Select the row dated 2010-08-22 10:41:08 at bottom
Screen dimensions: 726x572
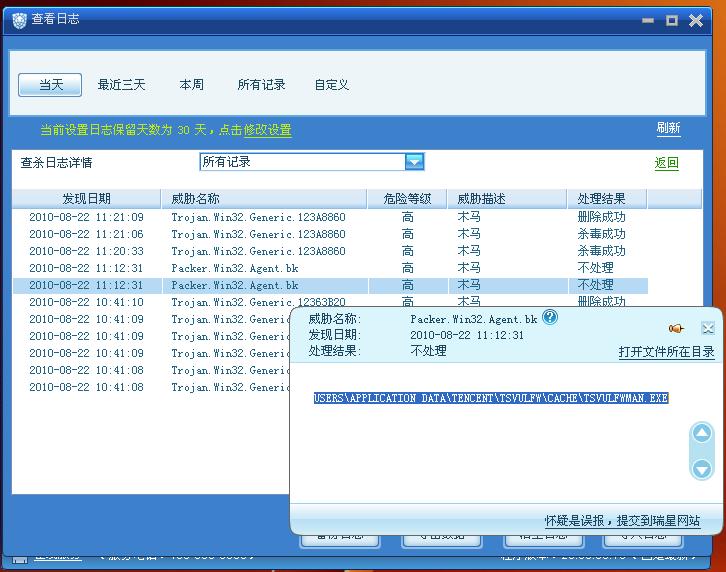pyautogui.click(x=151, y=387)
